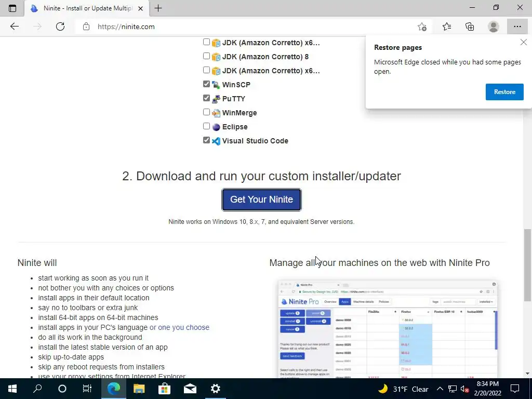Select the Eclipse checkbox
This screenshot has width=532, height=399.
(206, 126)
